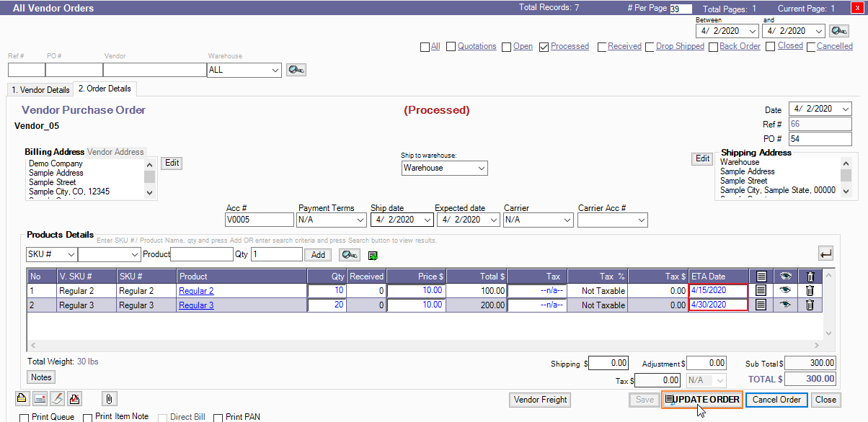Screen dimensions: 868x422
Task: Uncheck the Processed filter checkbox
Action: pyautogui.click(x=544, y=47)
